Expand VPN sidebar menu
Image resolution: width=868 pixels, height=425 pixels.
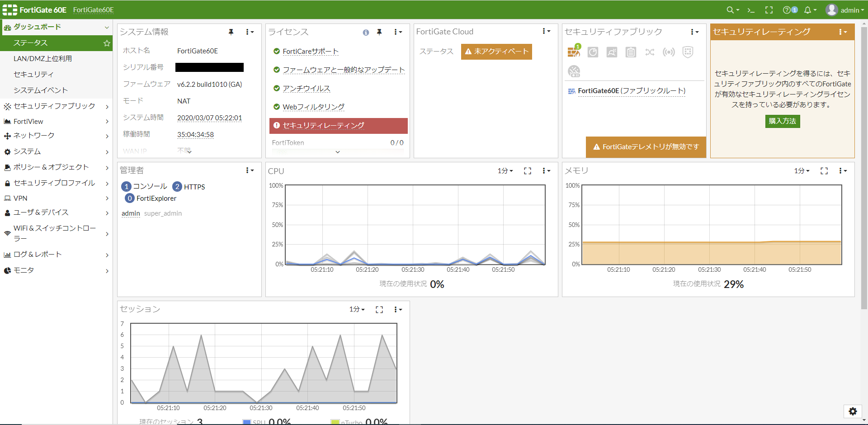click(56, 198)
